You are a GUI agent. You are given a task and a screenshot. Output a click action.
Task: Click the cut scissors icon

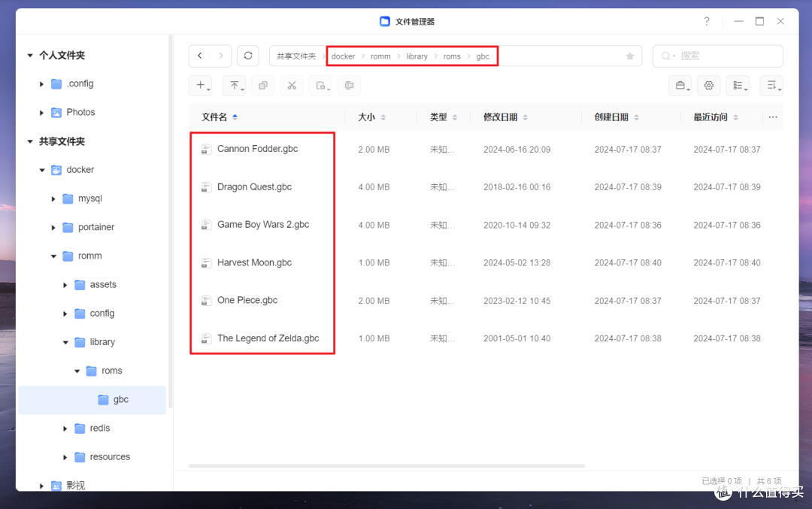(292, 86)
